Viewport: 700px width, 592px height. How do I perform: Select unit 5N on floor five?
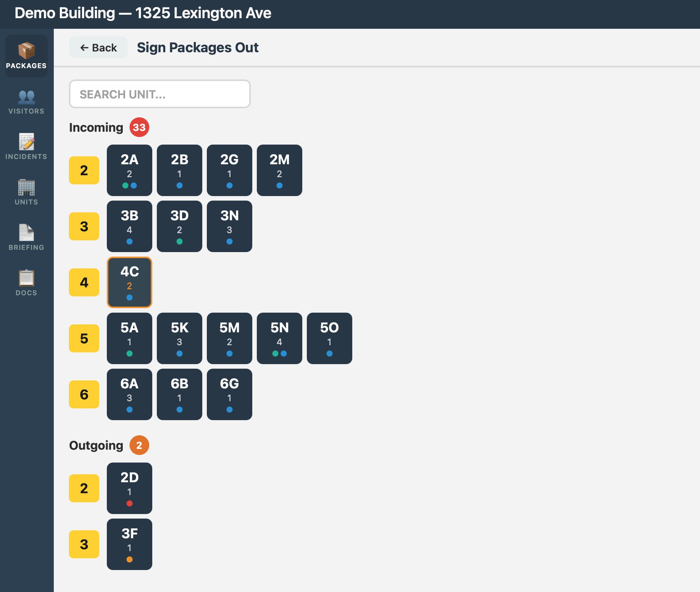pyautogui.click(x=279, y=338)
